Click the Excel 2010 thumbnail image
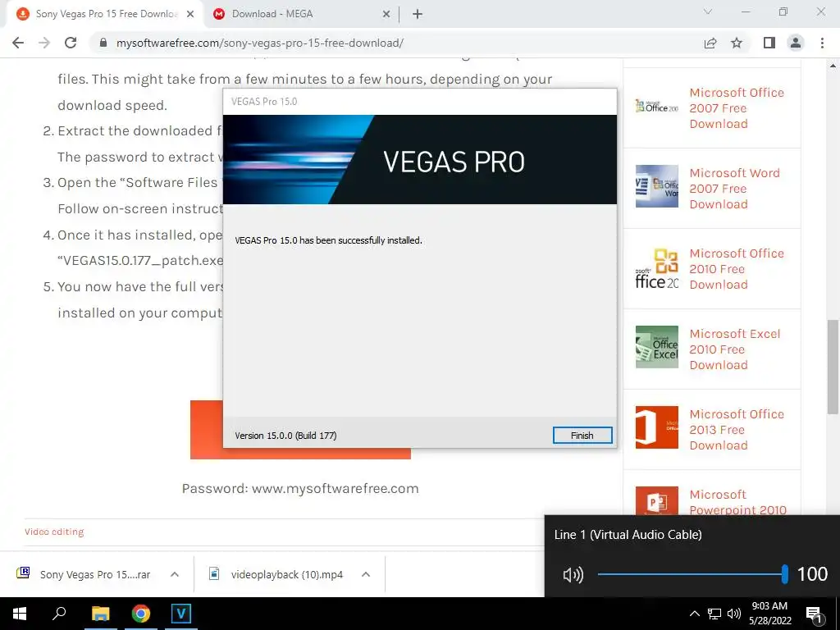Screen dimensions: 840x630 coord(657,347)
